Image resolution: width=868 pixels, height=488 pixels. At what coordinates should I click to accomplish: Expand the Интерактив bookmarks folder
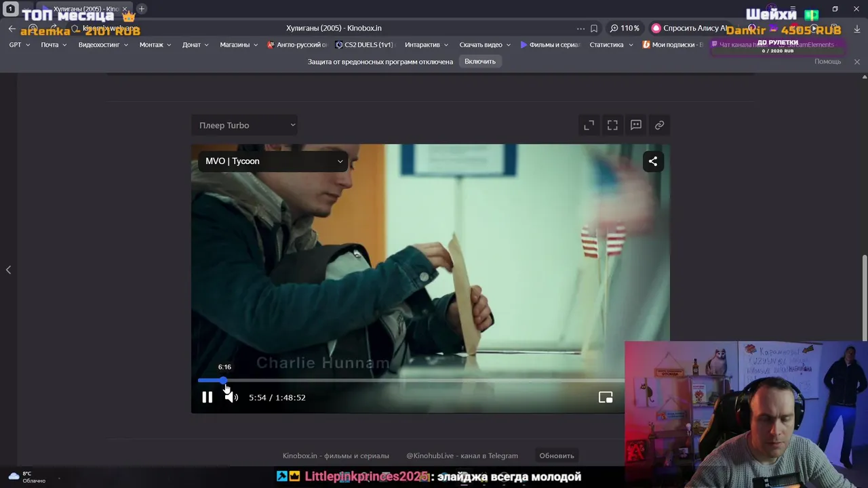pos(427,45)
